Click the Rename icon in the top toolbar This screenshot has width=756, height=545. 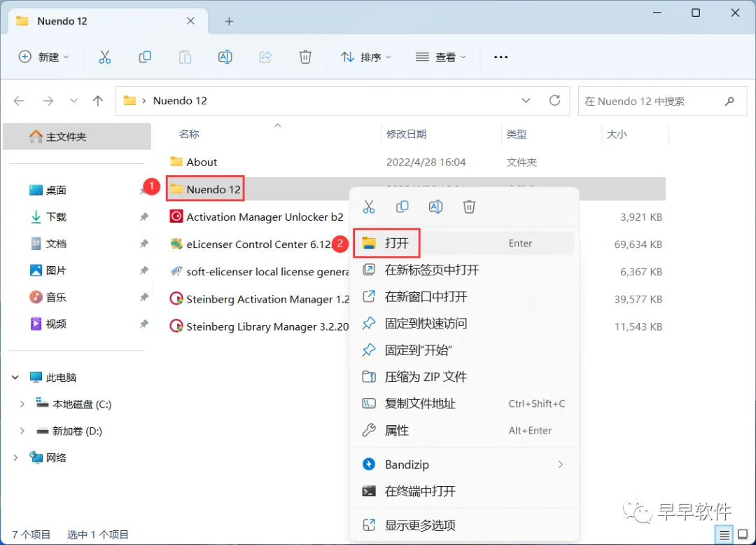click(x=225, y=57)
